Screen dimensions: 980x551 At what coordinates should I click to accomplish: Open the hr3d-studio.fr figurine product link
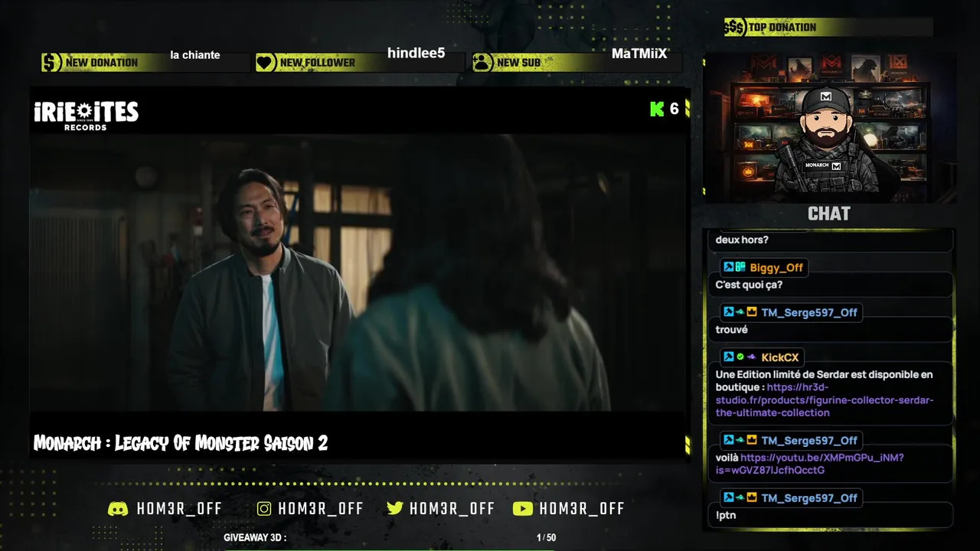pyautogui.click(x=825, y=399)
